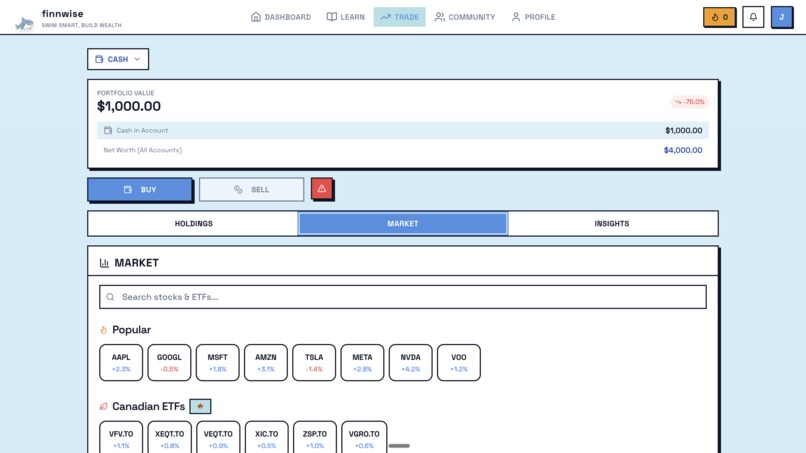Viewport: 806px width, 453px height.
Task: Click the Popular flame icon
Action: pos(103,330)
